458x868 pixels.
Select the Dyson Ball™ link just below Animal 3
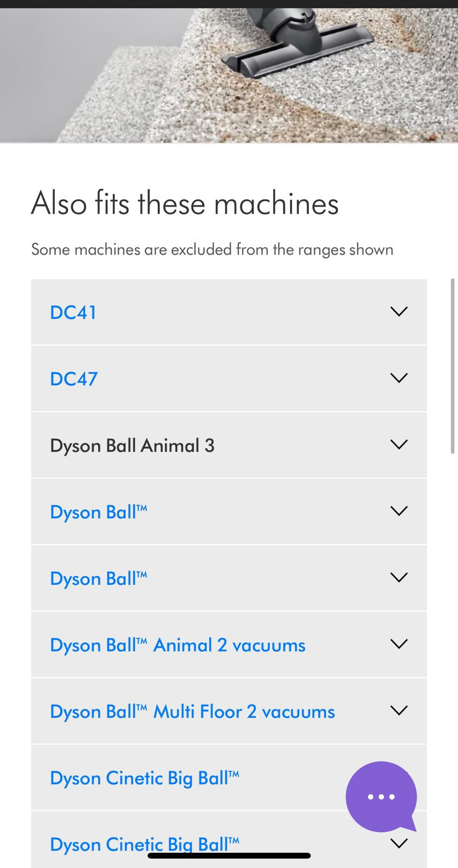coord(99,512)
